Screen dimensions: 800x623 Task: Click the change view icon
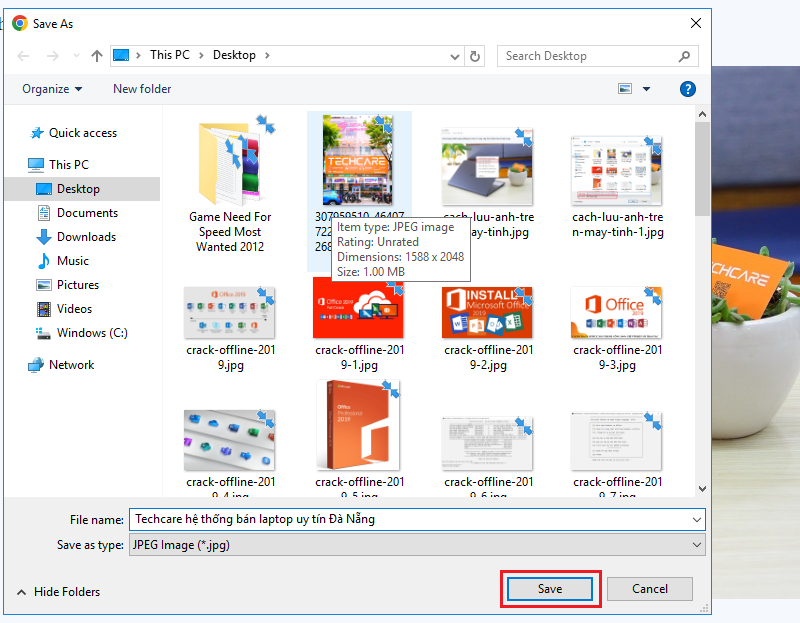625,89
